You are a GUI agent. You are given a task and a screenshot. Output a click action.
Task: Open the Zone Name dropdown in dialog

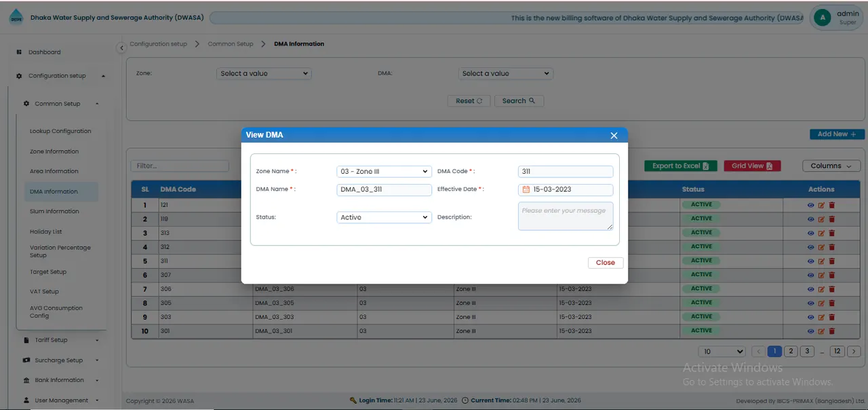(x=384, y=172)
